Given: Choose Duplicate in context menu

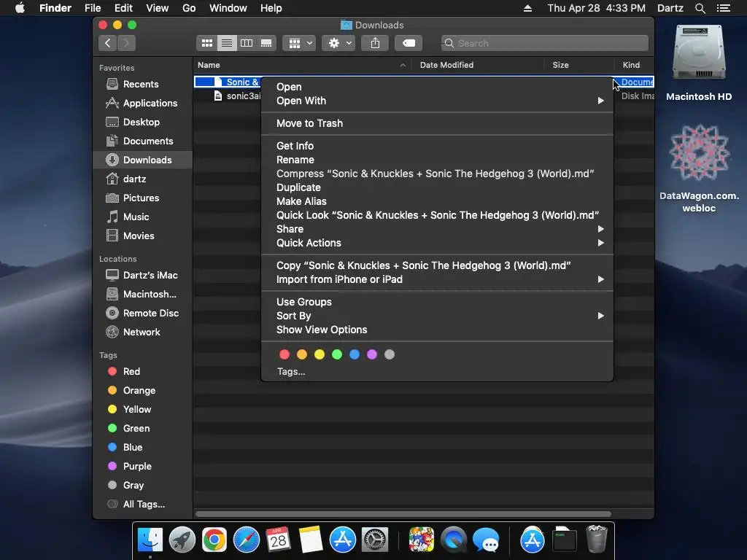Looking at the screenshot, I should [438, 187].
